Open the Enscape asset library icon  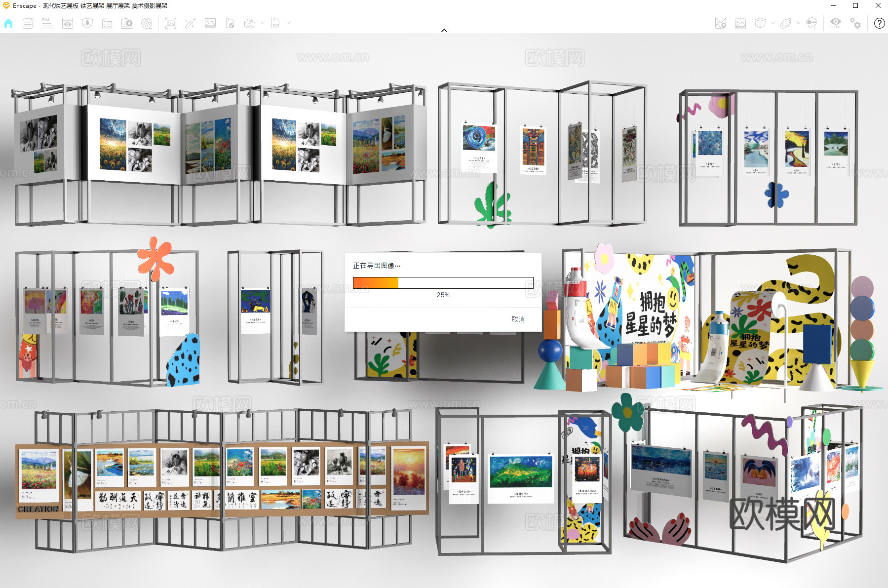[x=87, y=23]
